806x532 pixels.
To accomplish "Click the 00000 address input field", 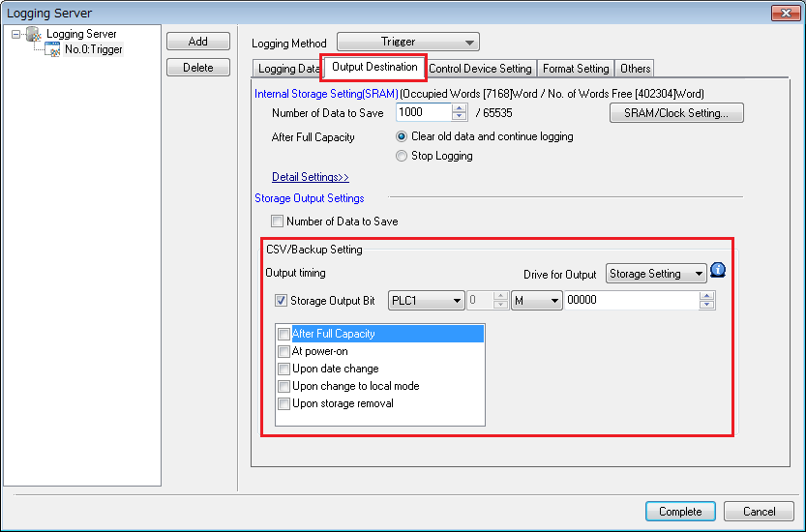I will pos(632,300).
